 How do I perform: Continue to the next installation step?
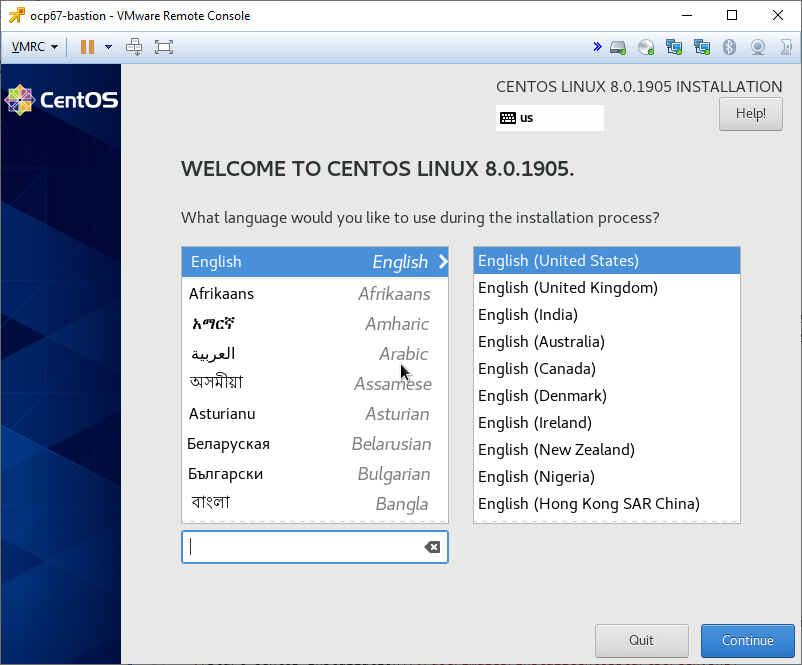coord(747,640)
